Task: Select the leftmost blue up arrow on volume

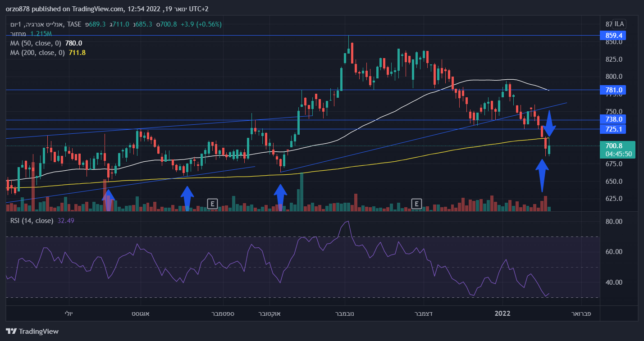Action: 108,200
